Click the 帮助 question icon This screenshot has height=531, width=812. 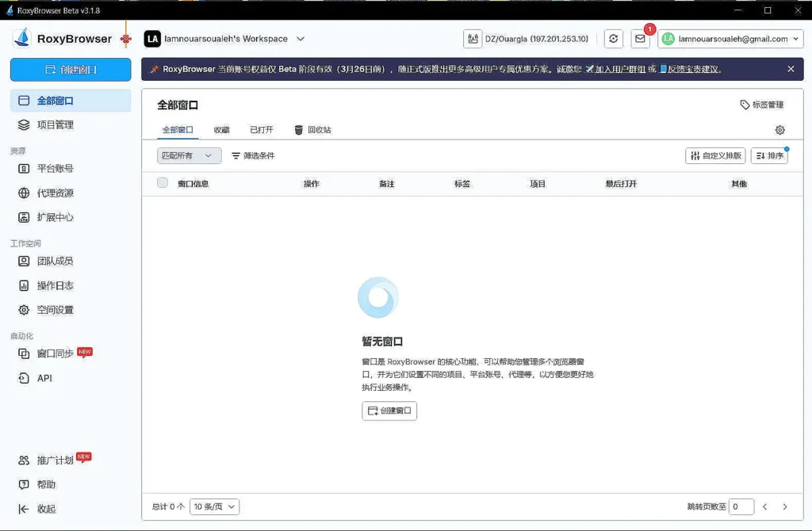[24, 484]
